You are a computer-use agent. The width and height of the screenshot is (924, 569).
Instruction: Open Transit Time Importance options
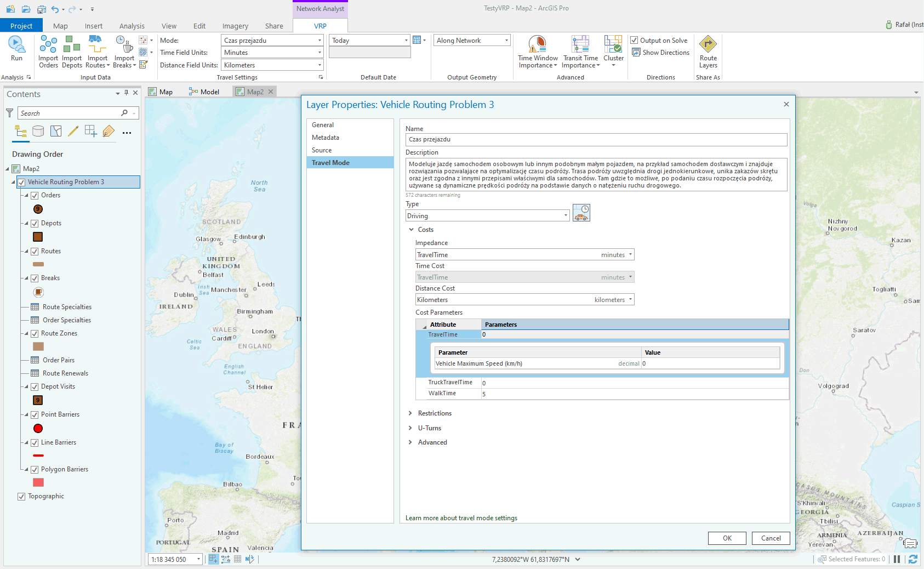pos(580,52)
